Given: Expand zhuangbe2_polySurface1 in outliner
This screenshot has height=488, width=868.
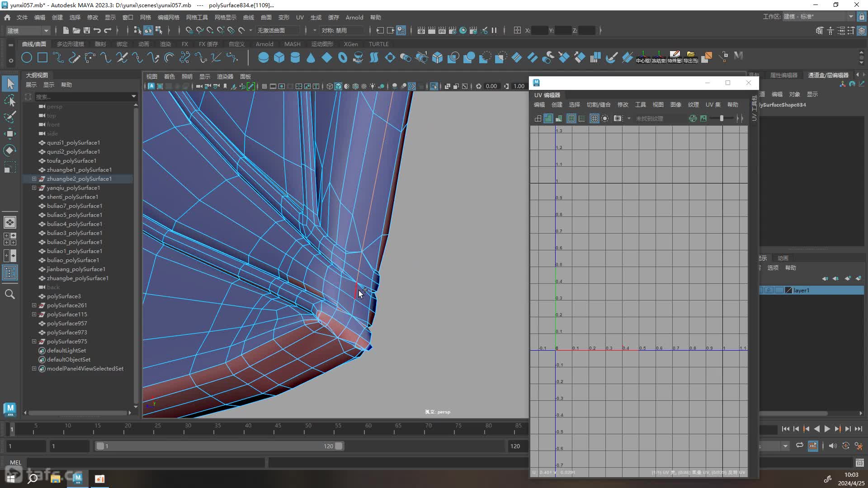Looking at the screenshot, I should (x=34, y=178).
